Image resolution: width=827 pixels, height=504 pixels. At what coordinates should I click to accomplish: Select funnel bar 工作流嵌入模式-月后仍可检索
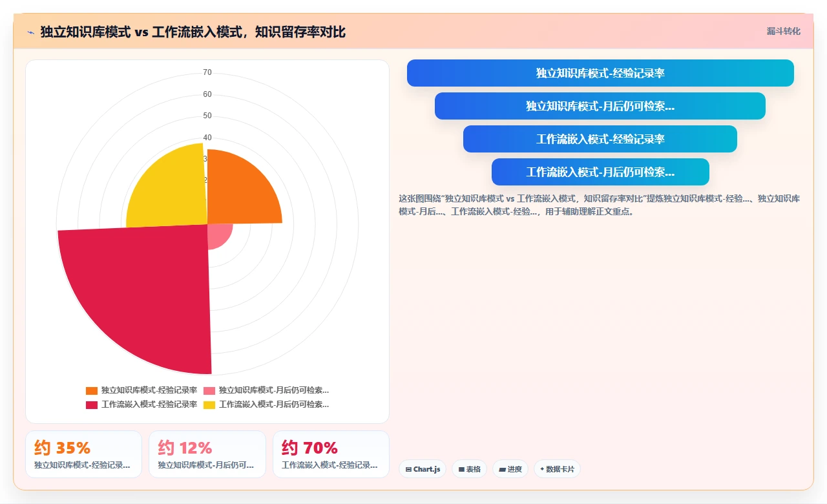600,172
